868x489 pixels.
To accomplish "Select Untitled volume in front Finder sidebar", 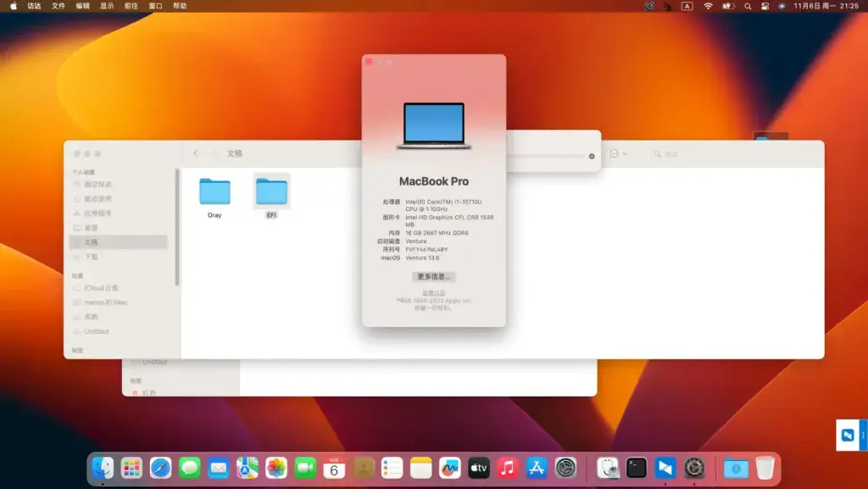I will point(119,331).
